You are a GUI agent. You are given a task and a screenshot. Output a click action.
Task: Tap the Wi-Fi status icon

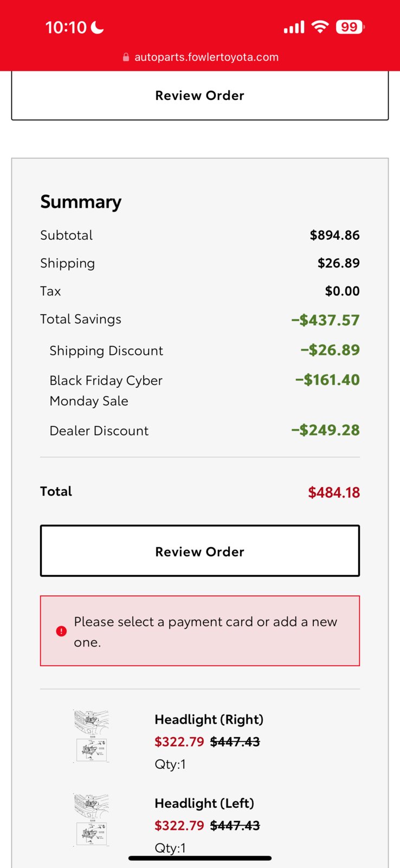320,27
